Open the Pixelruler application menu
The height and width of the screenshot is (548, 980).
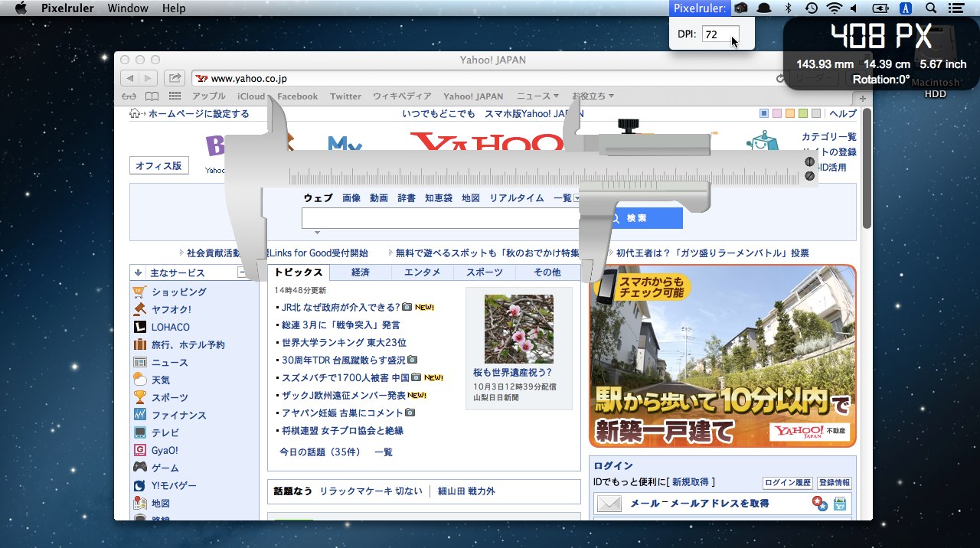(68, 8)
